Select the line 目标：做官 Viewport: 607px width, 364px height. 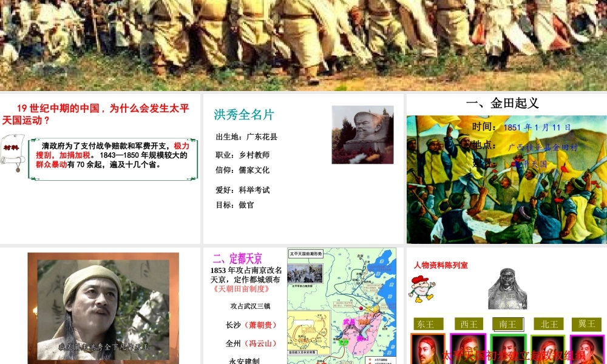[x=234, y=205]
